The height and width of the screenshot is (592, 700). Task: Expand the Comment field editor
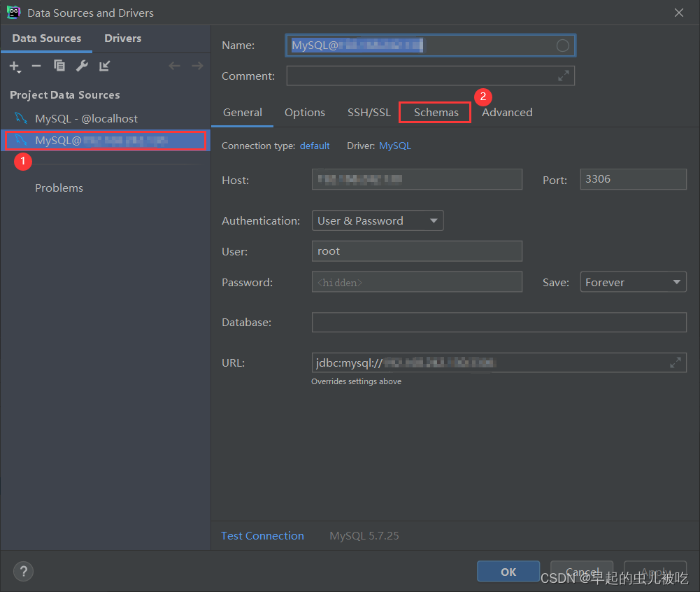coord(564,76)
